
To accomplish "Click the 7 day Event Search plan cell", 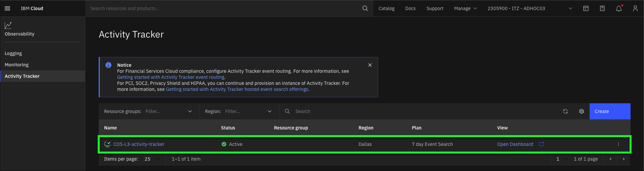I will 432,144.
